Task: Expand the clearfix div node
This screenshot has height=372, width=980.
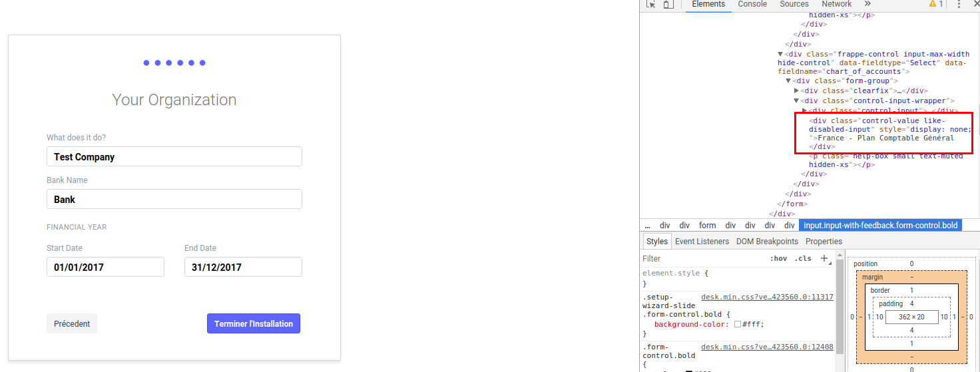Action: pos(796,91)
